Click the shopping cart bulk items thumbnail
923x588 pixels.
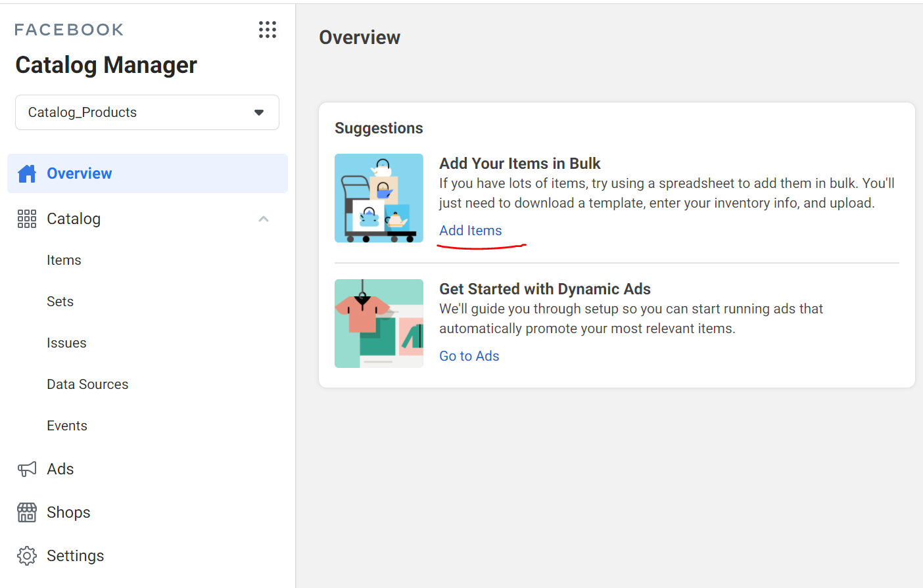point(379,198)
